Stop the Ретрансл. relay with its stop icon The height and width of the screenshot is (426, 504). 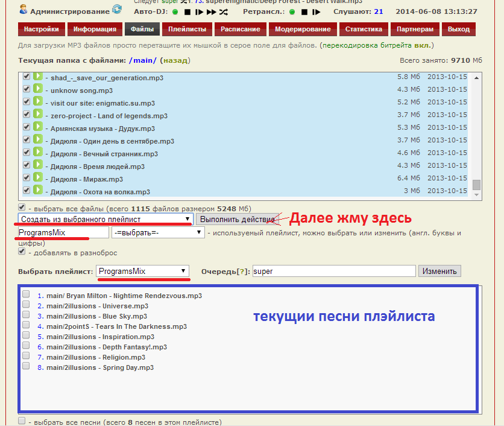[304, 11]
